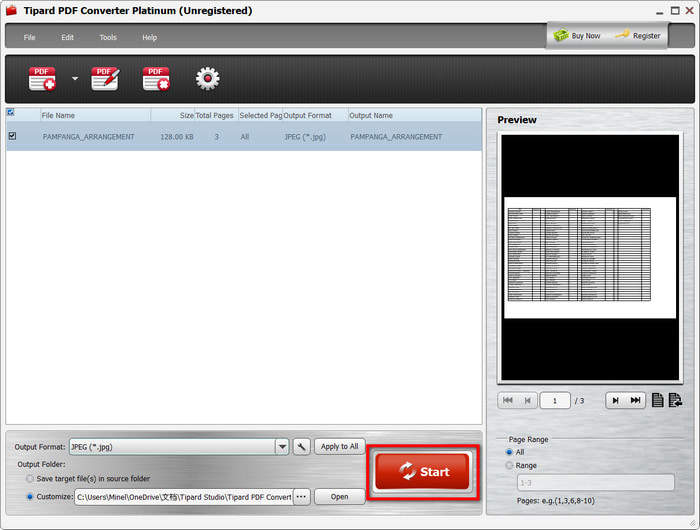Screen dimensions: 700x530
Task: Sort the list by File Name header
Action: pos(96,115)
